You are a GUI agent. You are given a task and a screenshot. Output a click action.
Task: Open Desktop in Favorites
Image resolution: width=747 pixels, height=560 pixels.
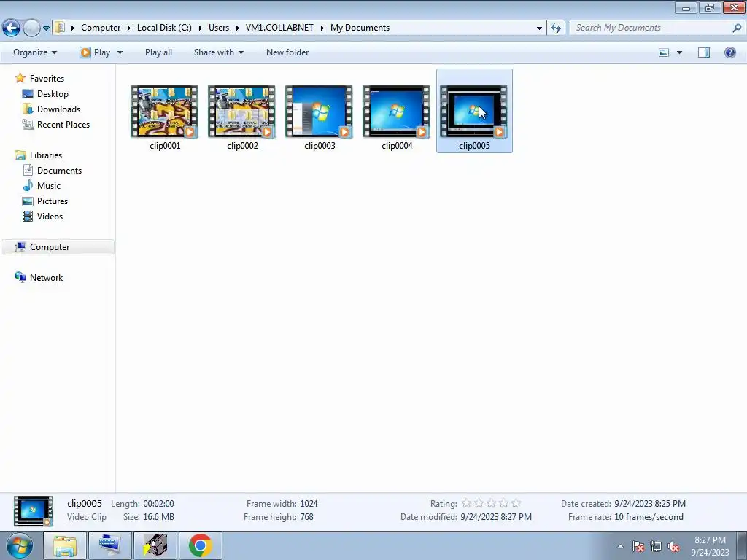pyautogui.click(x=53, y=94)
